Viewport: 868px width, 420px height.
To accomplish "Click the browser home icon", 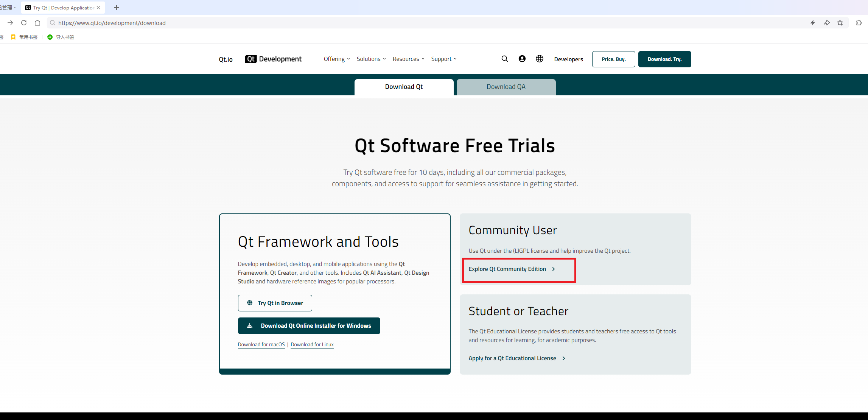I will click(x=37, y=23).
